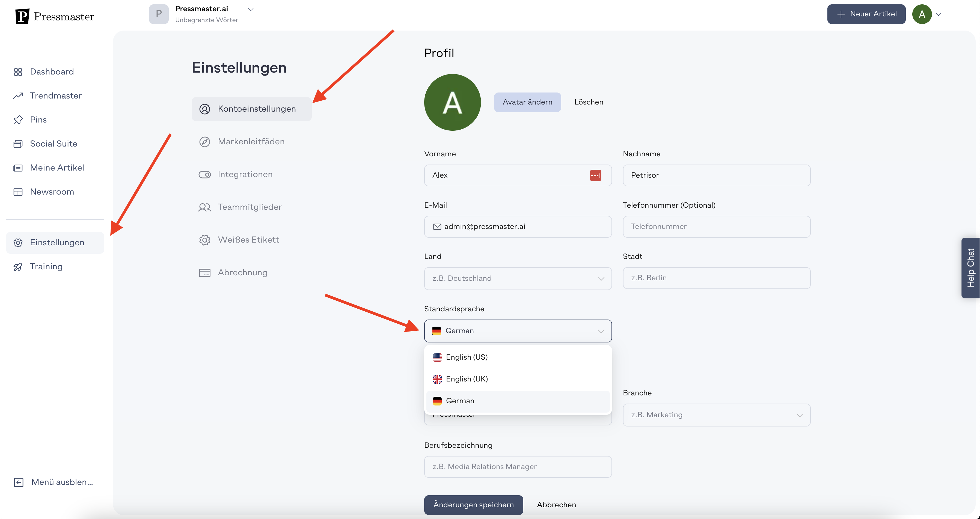Open the Branche industry dropdown
Viewport: 980px width, 519px height.
[x=716, y=415]
